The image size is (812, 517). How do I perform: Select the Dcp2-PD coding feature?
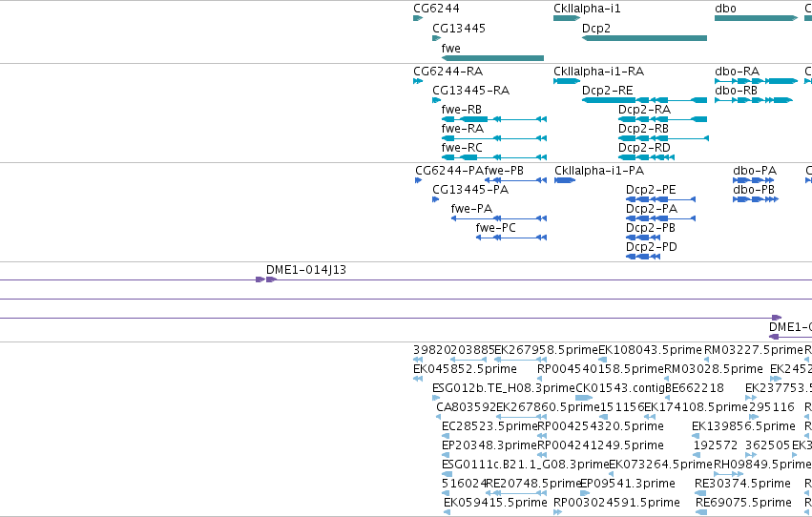tap(643, 257)
